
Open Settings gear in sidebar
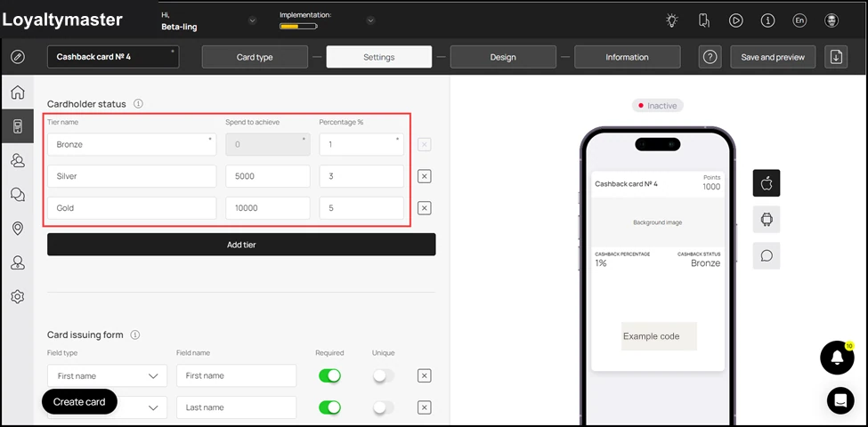coord(18,297)
